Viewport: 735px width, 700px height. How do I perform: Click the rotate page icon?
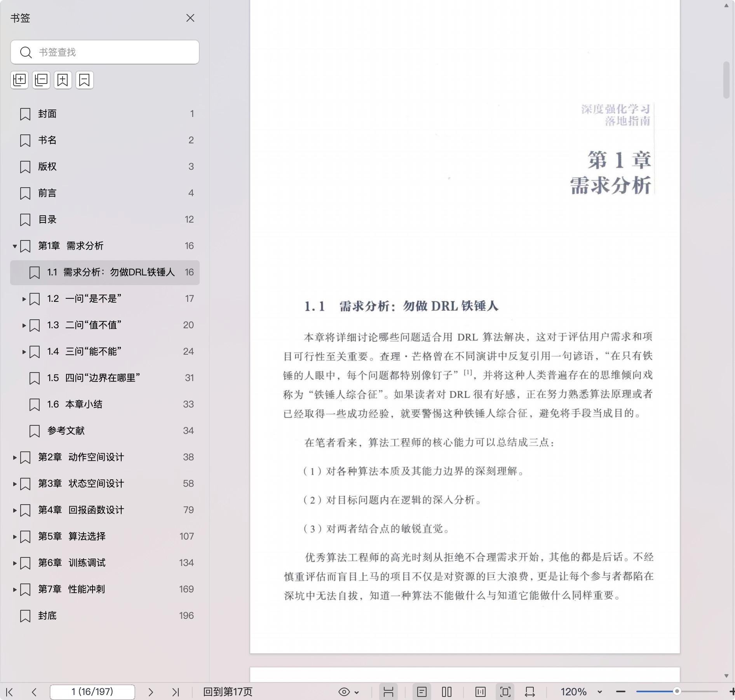point(530,692)
